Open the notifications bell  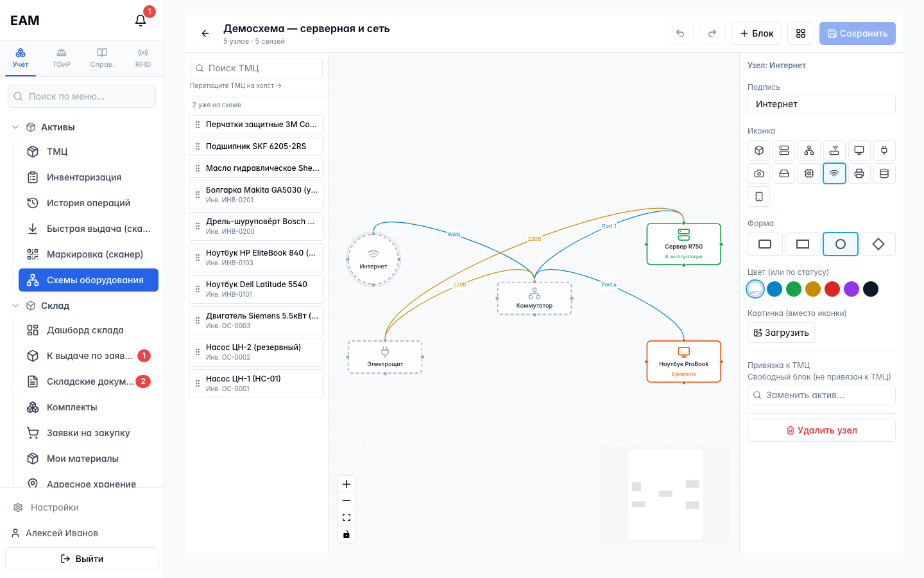tap(141, 21)
